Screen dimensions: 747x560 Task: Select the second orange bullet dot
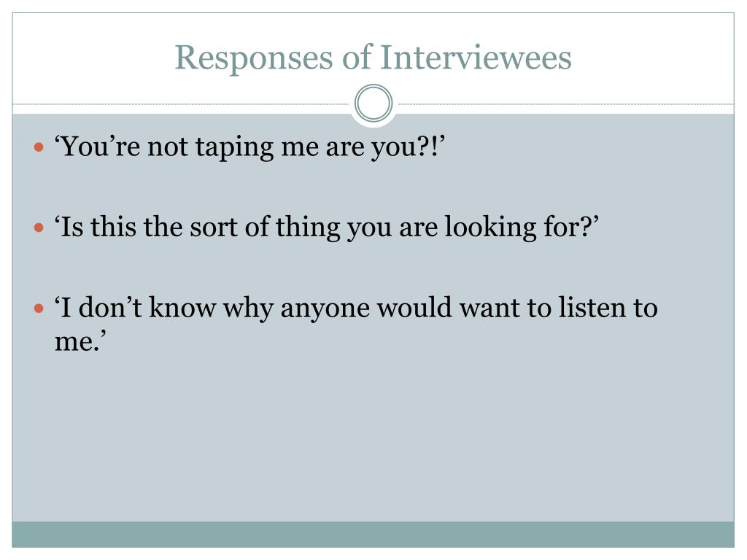(39, 227)
